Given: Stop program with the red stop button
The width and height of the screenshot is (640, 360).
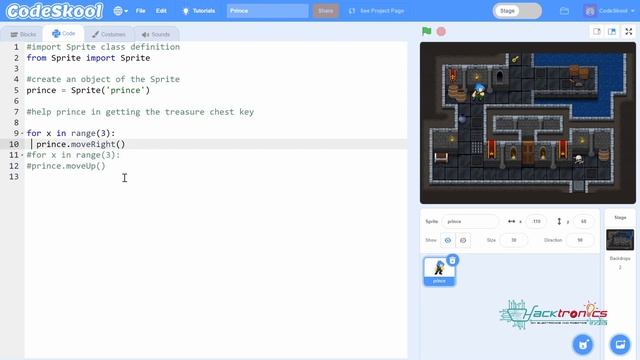Looking at the screenshot, I should coord(441,31).
